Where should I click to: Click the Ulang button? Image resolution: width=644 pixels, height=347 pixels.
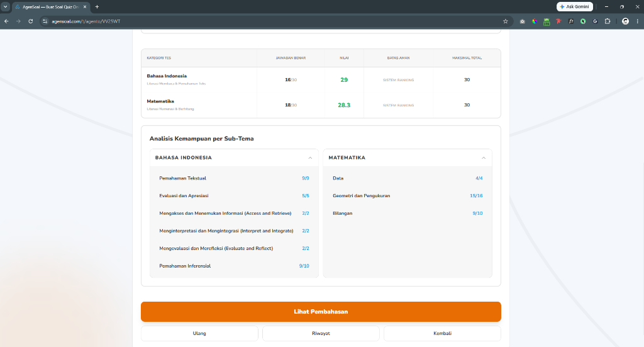pos(199,333)
